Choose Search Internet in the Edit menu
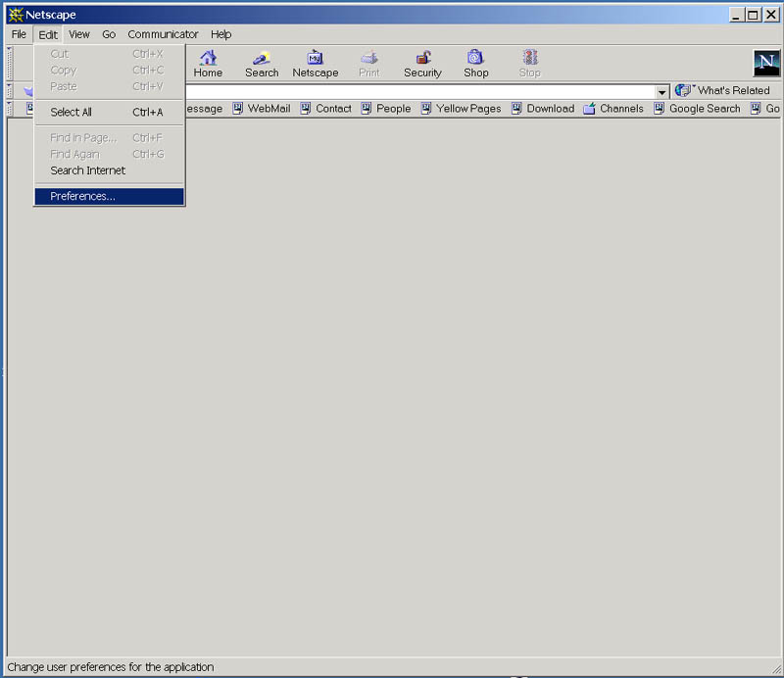Viewport: 784px width, 678px height. pos(110,170)
